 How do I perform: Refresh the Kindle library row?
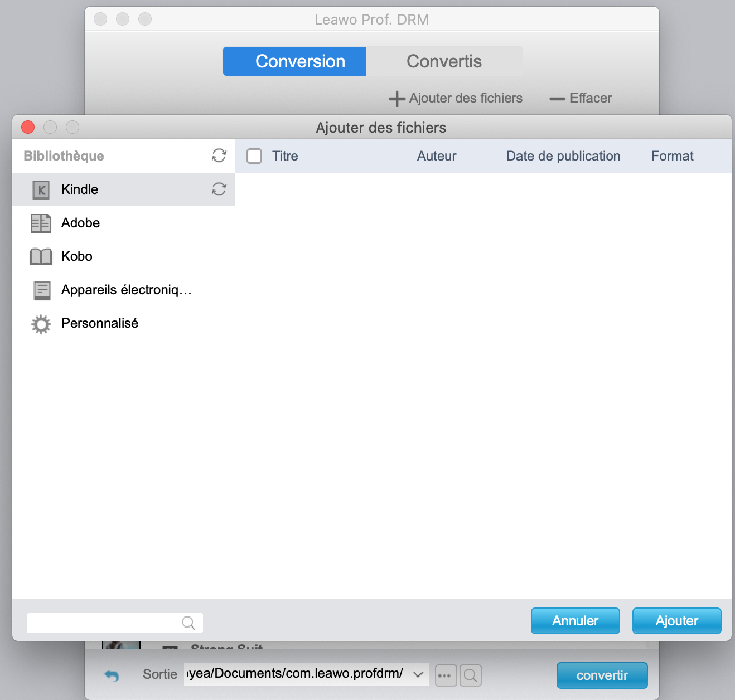tap(219, 189)
